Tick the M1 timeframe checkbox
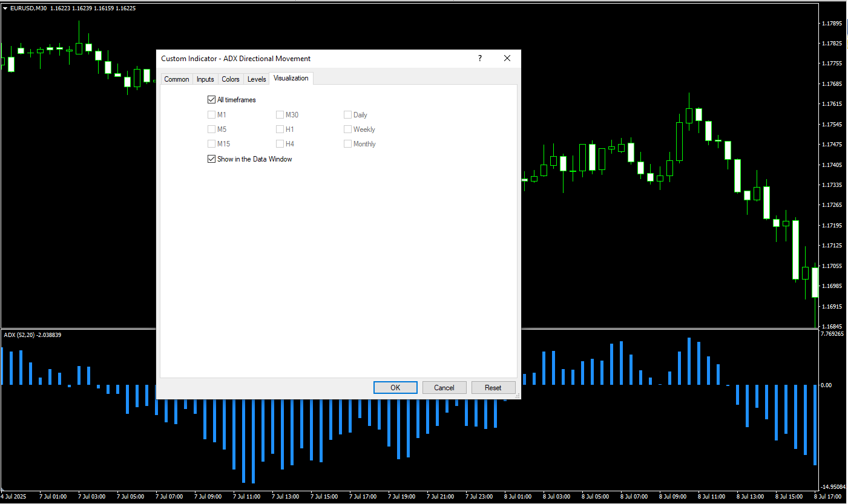Viewport: 848px width, 504px height. coord(211,114)
